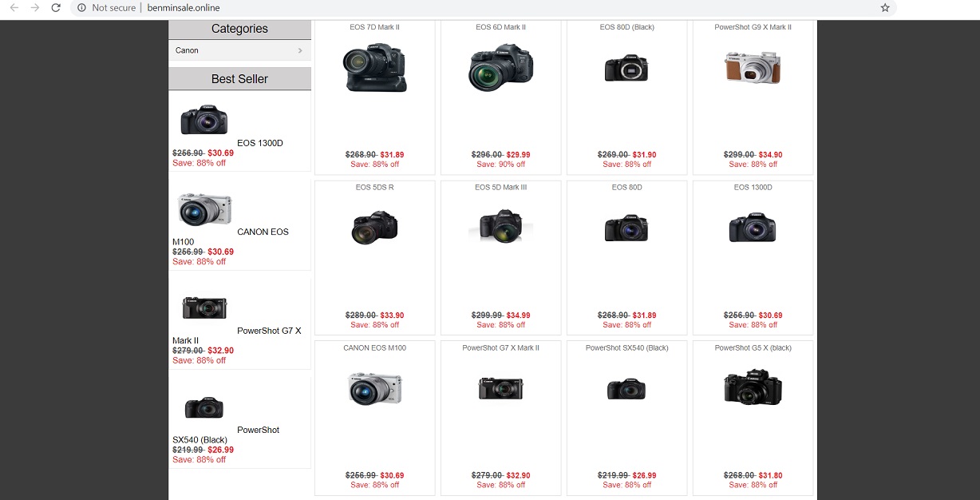Click the $29.99 sale price
Viewport: 980px width, 500px height.
pos(518,155)
